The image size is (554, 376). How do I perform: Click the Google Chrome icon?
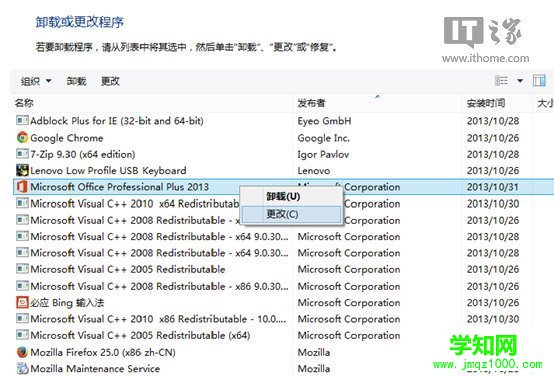(x=22, y=137)
